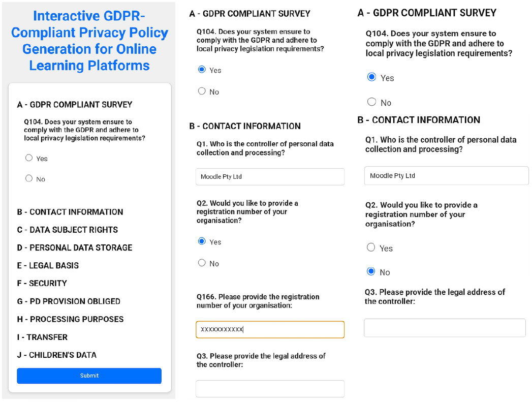Click the Moodle Pty Ltd controller field
532x402 pixels.
pyautogui.click(x=270, y=177)
